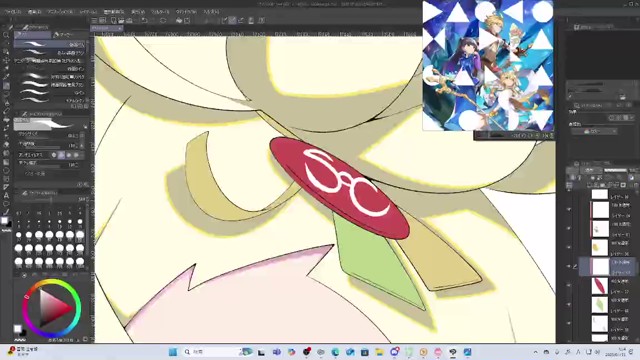640x360 pixels.
Task: Select the Zoom magnifier tool
Action: click(6, 35)
